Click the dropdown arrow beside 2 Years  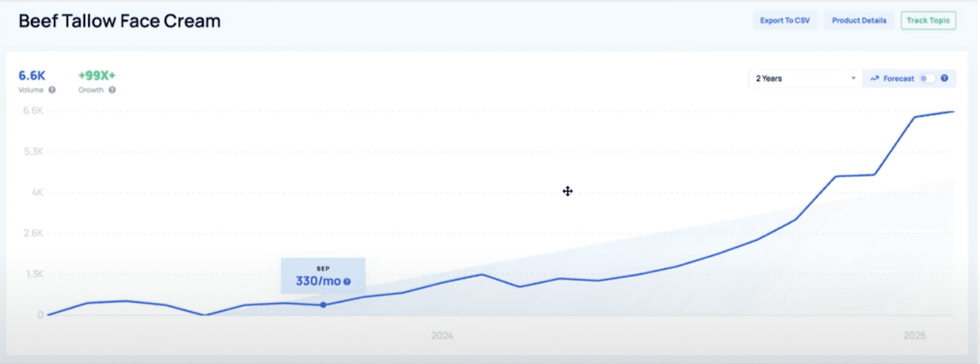[853, 78]
